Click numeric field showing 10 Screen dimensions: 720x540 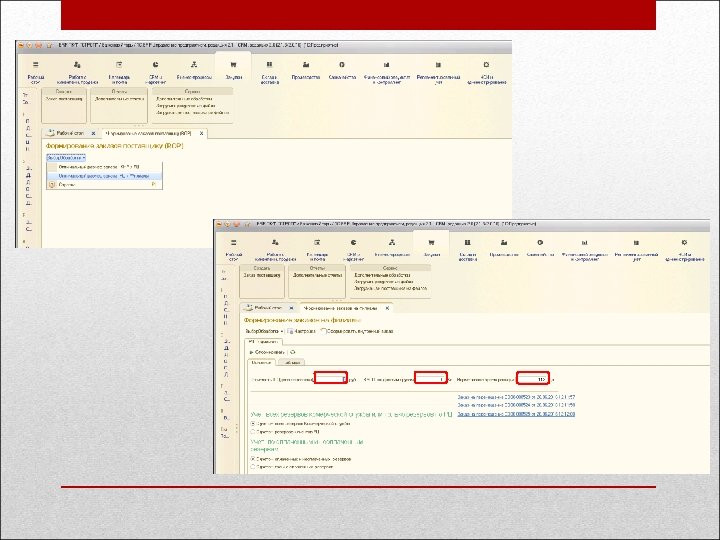pyautogui.click(x=533, y=379)
